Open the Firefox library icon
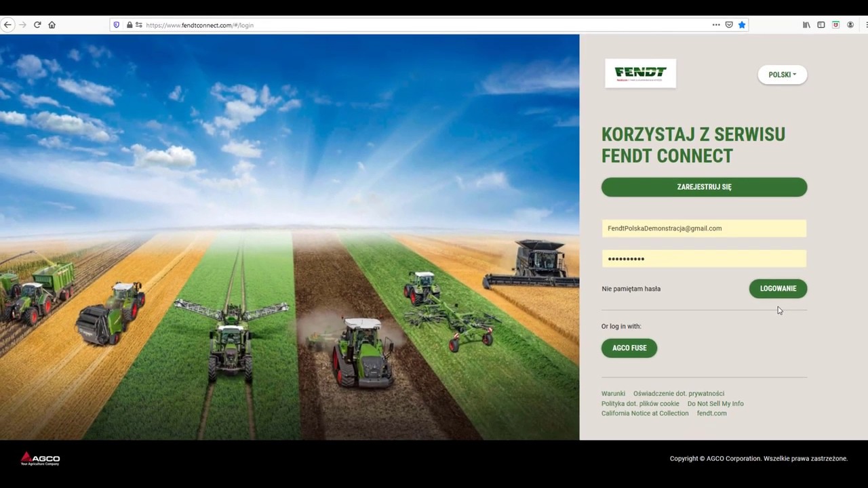Image resolution: width=868 pixels, height=488 pixels. pos(806,25)
